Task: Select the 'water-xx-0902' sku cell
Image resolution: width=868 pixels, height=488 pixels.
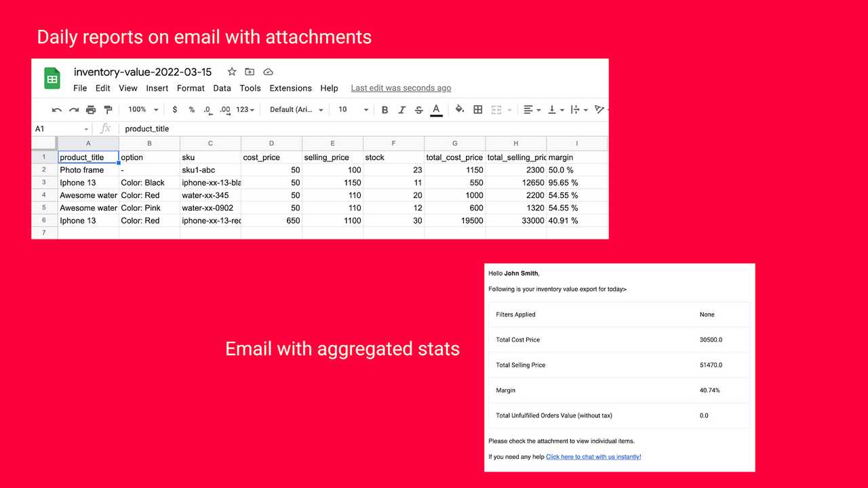Action: 210,208
